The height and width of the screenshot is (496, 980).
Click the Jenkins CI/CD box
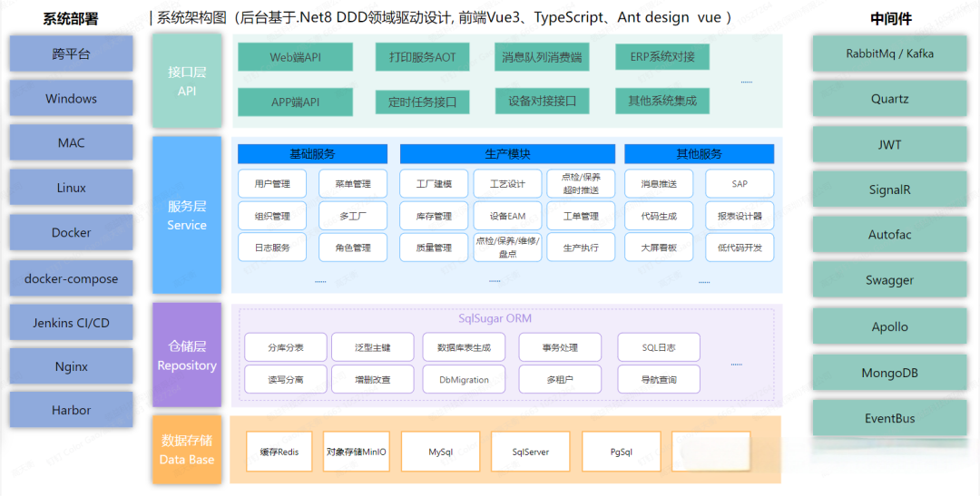point(71,323)
